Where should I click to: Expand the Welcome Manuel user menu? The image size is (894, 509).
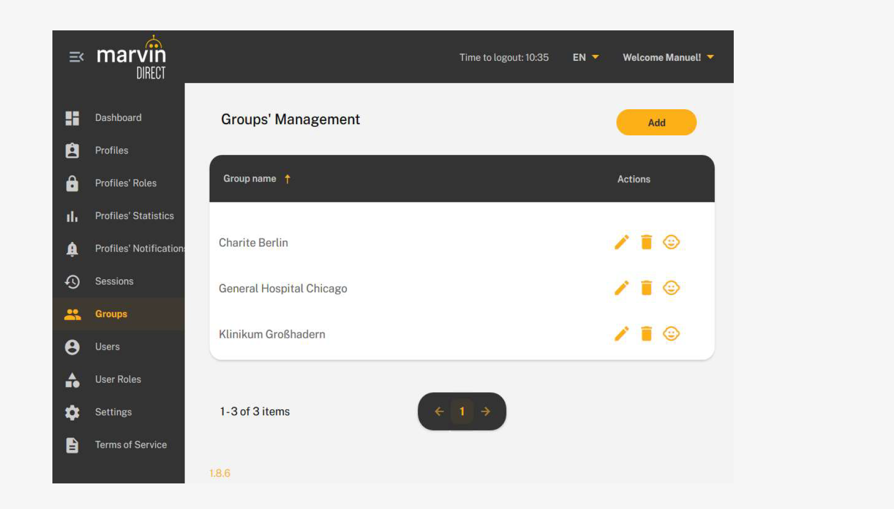coord(668,57)
